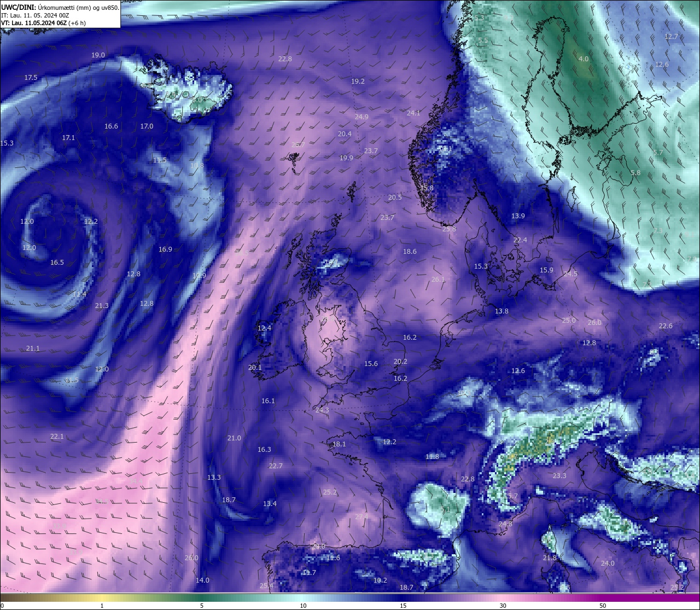This screenshot has width=700, height=610.
Task: Click the legend tick labeled 10
Action: [303, 606]
